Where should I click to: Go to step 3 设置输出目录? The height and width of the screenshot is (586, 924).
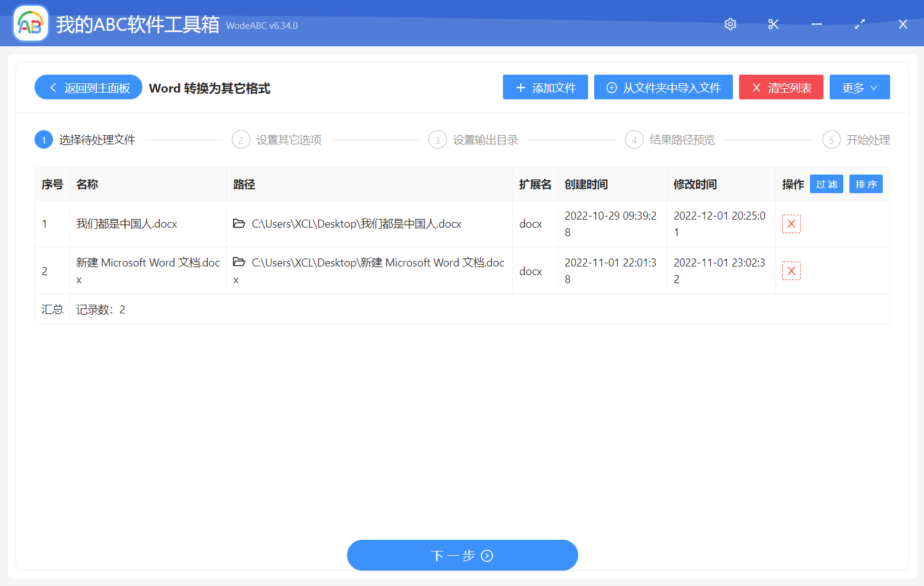click(473, 140)
